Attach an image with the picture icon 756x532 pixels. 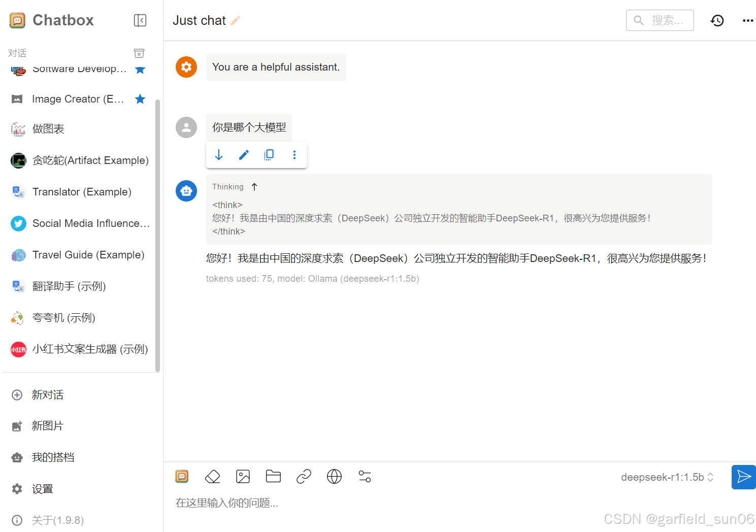coord(243,476)
